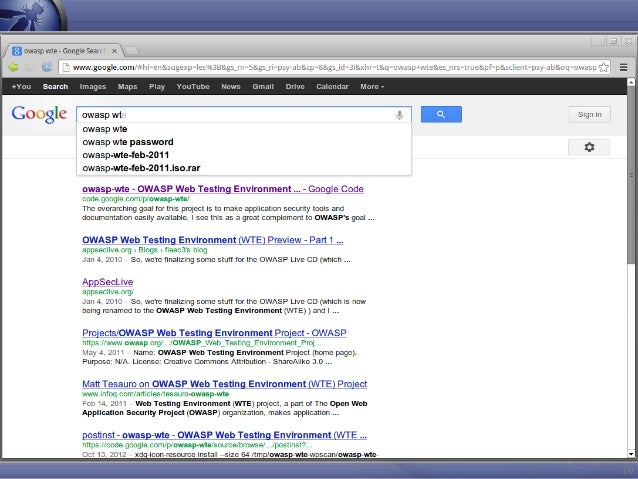Open +You in Google bar

(21, 87)
